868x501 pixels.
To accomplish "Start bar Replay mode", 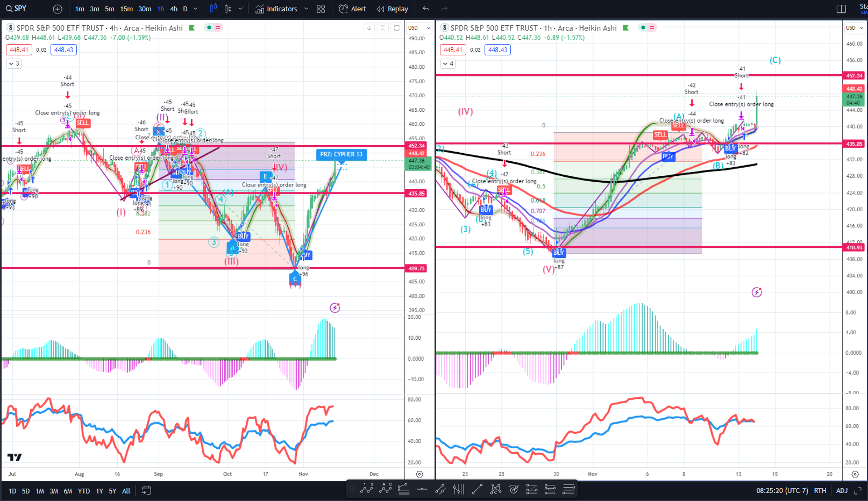I will pyautogui.click(x=392, y=9).
